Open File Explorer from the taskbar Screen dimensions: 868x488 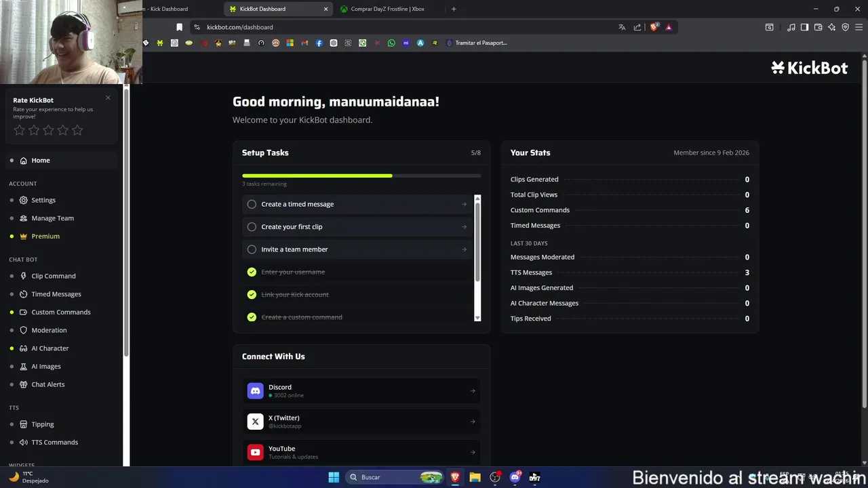click(475, 477)
